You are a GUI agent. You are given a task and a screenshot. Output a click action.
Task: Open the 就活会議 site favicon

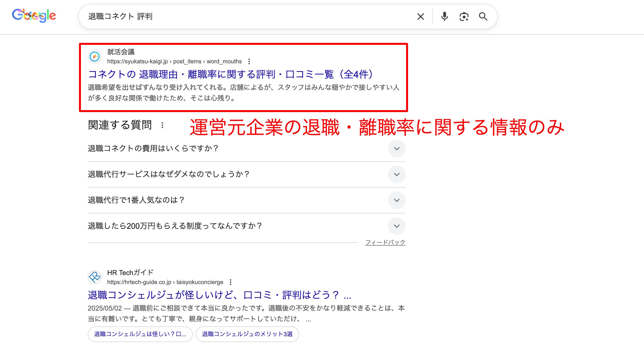pyautogui.click(x=95, y=57)
